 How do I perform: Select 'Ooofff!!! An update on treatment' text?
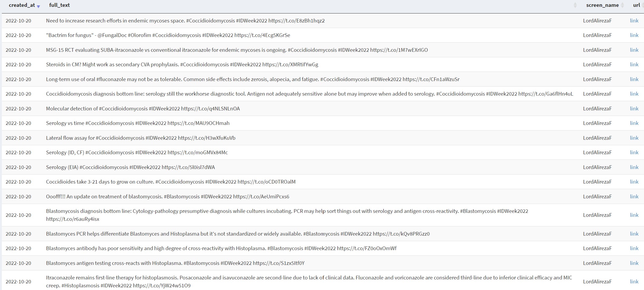click(x=168, y=197)
